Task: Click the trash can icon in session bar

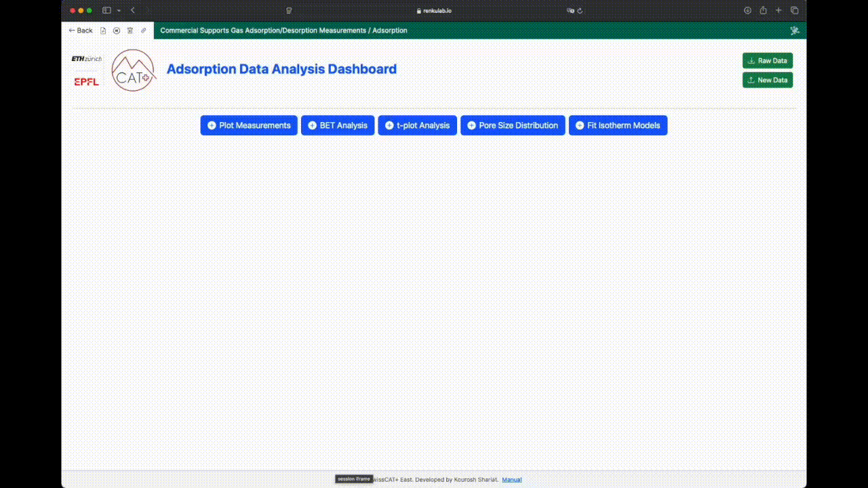Action: pyautogui.click(x=130, y=30)
